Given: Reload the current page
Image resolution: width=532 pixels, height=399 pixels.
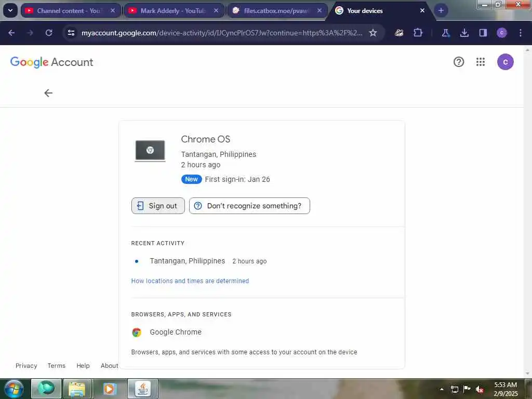Looking at the screenshot, I should [x=49, y=33].
